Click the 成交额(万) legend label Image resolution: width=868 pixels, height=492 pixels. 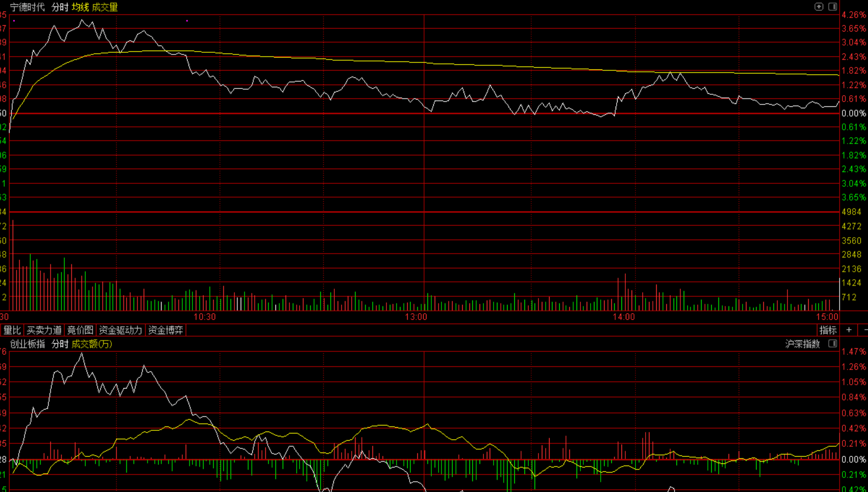92,344
